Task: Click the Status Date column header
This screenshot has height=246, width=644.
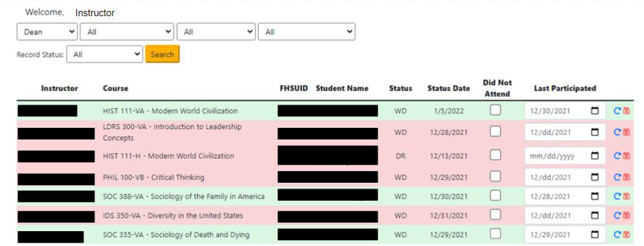Action: [449, 88]
